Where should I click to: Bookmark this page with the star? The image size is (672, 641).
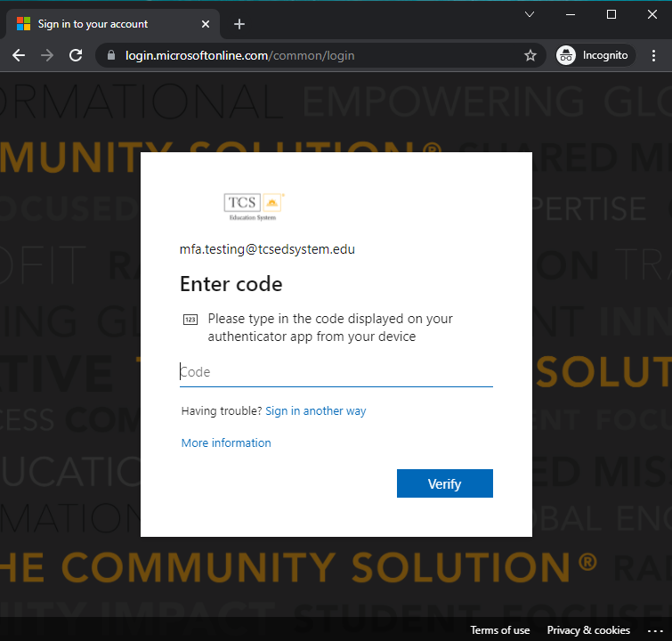coord(530,55)
